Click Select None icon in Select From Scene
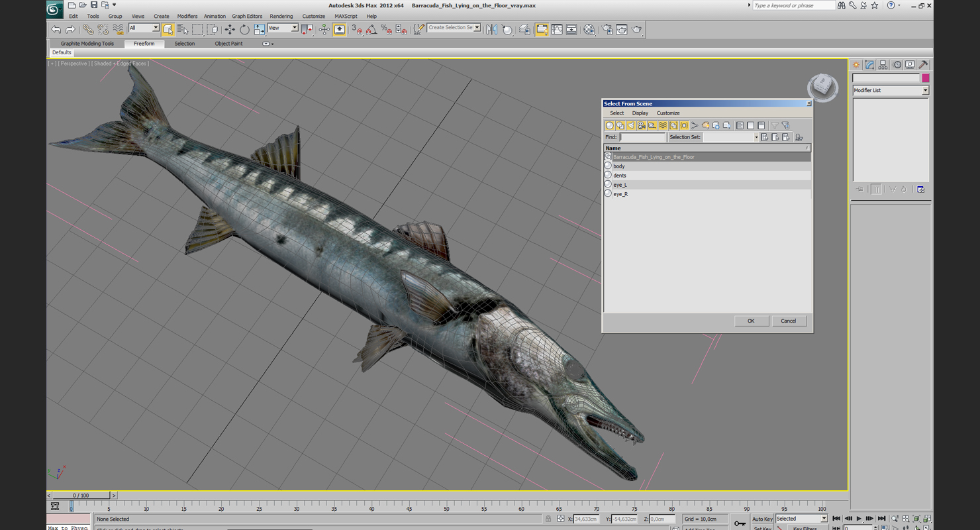Viewport: 980px width, 530px height. (751, 125)
